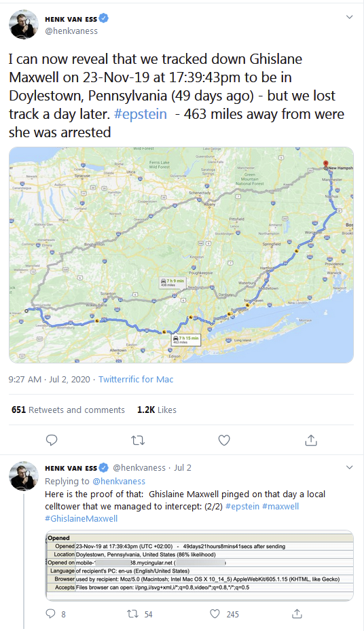The height and width of the screenshot is (631, 364).
Task: Expand the reply tweet's chevron menu
Action: (x=350, y=467)
